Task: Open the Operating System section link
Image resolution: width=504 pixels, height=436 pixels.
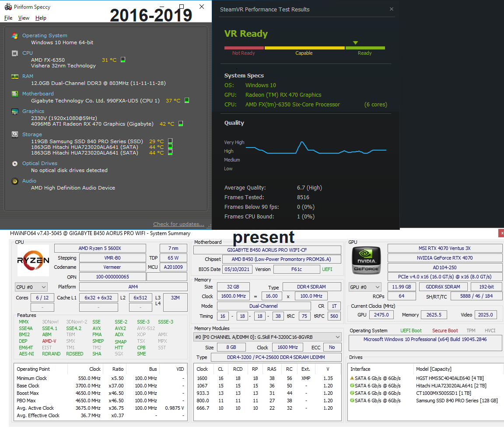Action: click(x=45, y=35)
